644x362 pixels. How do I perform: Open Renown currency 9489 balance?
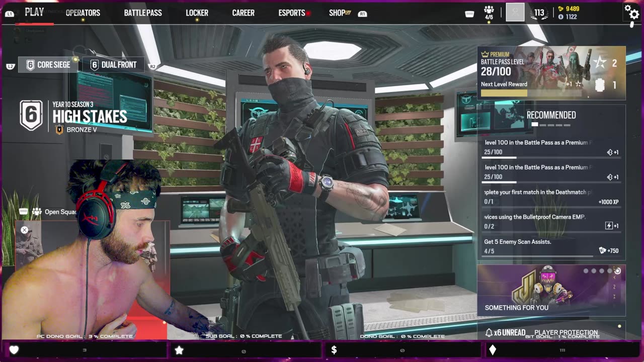569,9
